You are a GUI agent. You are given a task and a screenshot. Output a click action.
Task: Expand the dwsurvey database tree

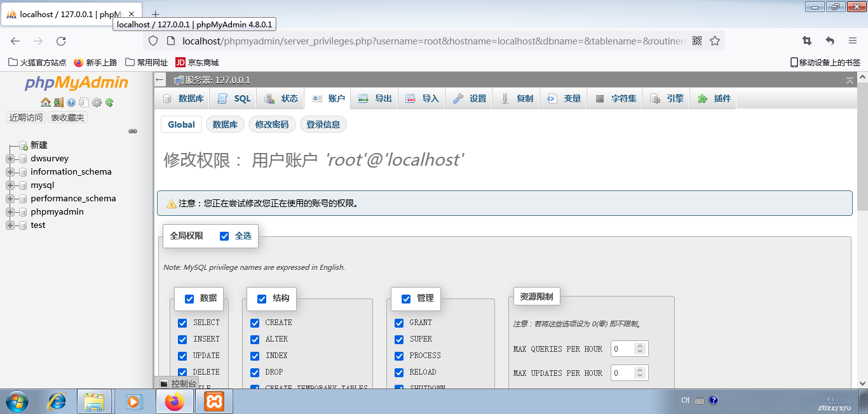click(x=10, y=159)
